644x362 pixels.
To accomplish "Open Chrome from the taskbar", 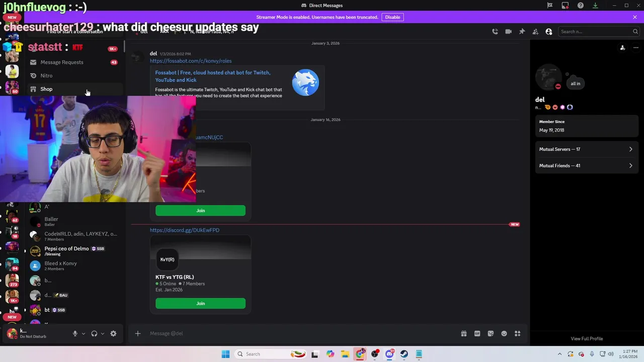I will pos(360,354).
